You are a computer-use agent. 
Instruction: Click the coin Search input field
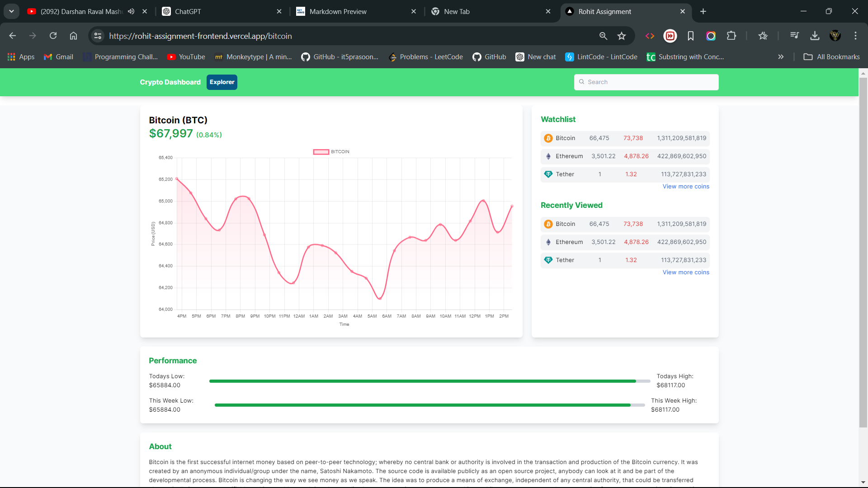pos(646,82)
